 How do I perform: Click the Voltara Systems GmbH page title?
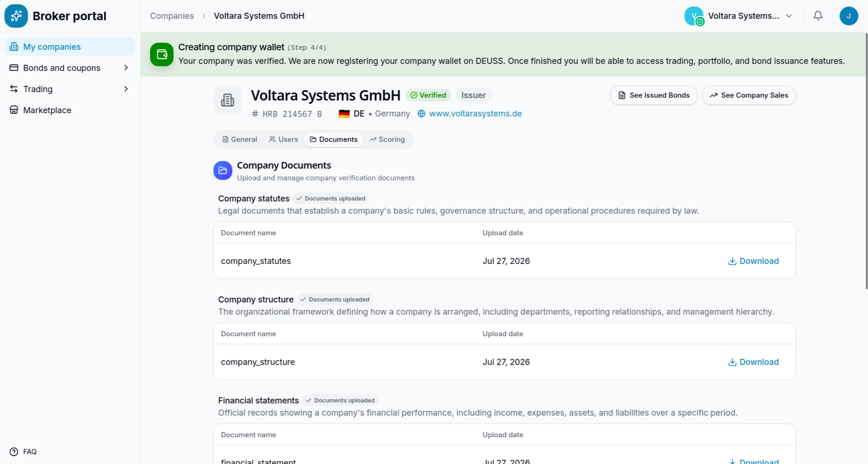325,95
